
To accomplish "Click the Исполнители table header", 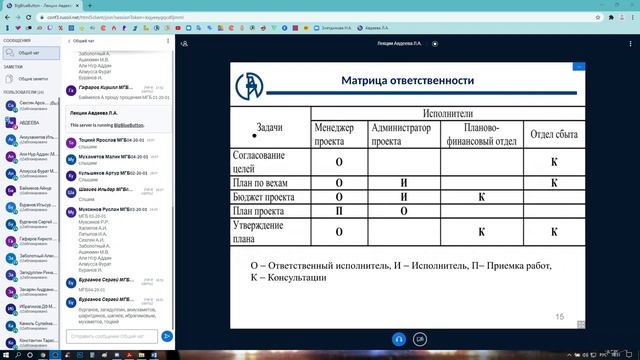I will 448,113.
